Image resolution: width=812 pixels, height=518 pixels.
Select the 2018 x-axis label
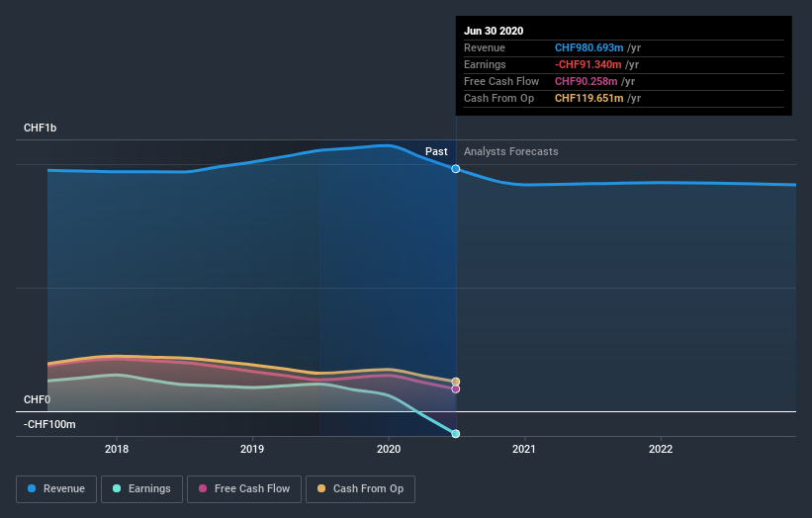point(117,449)
